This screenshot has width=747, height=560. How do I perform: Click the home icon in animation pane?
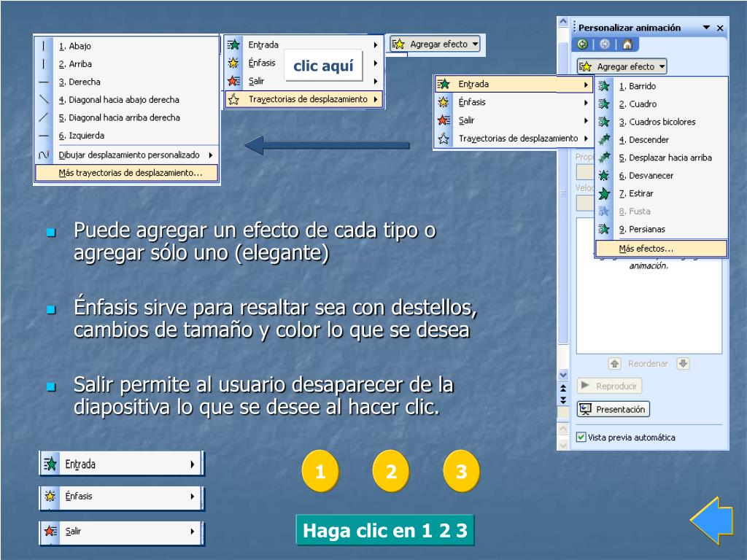627,44
